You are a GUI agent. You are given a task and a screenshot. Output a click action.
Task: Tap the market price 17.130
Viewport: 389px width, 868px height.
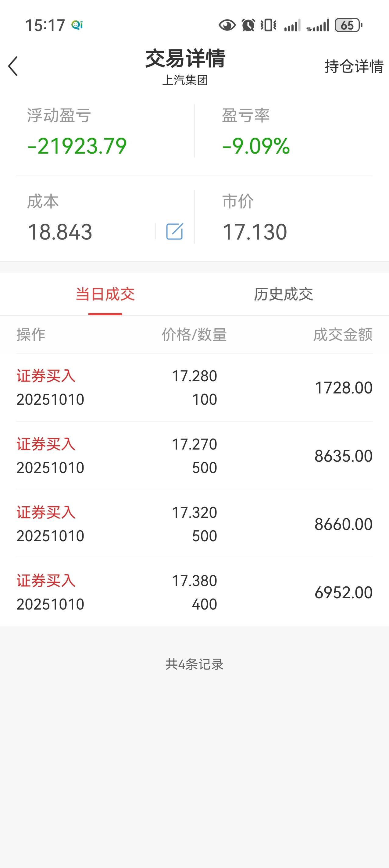[x=255, y=232]
